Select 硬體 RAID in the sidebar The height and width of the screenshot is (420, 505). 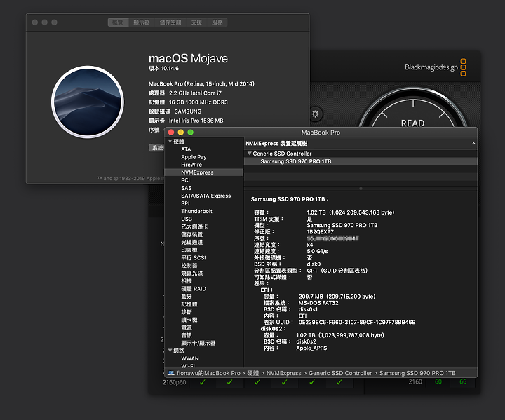194,289
